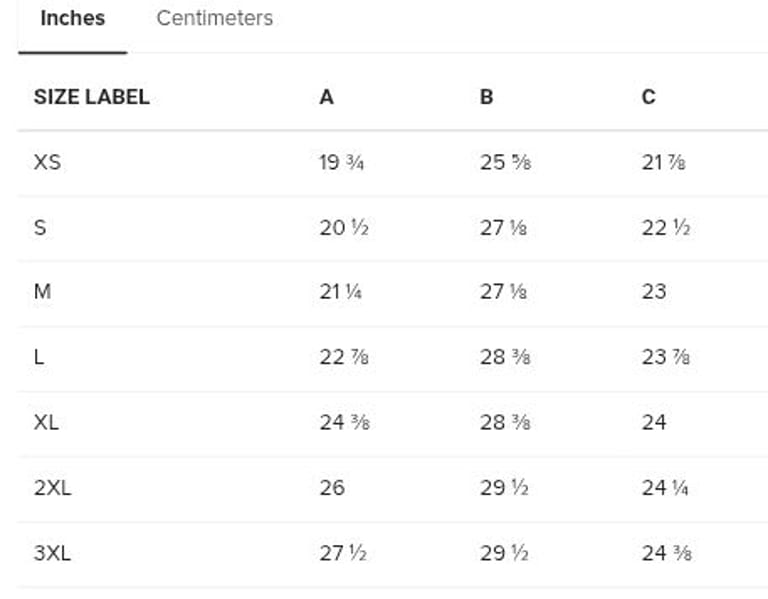
Task: Select the S size row label
Action: tap(40, 227)
